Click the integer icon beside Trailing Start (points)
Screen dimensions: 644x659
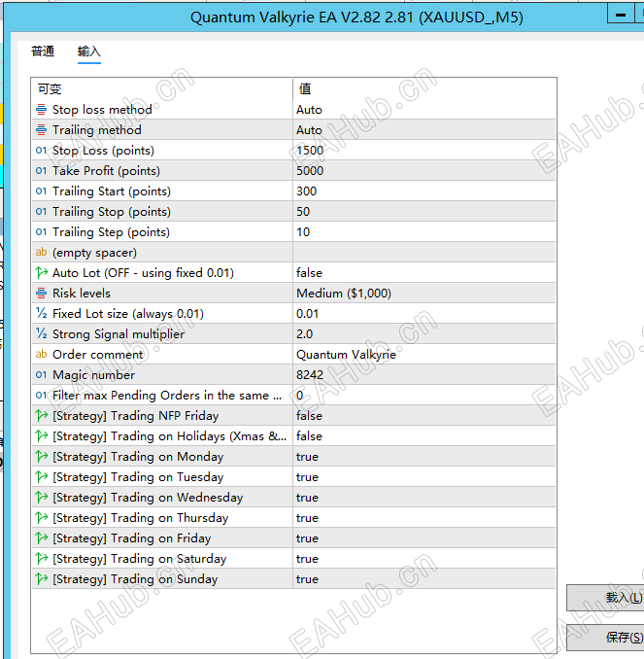click(x=41, y=191)
